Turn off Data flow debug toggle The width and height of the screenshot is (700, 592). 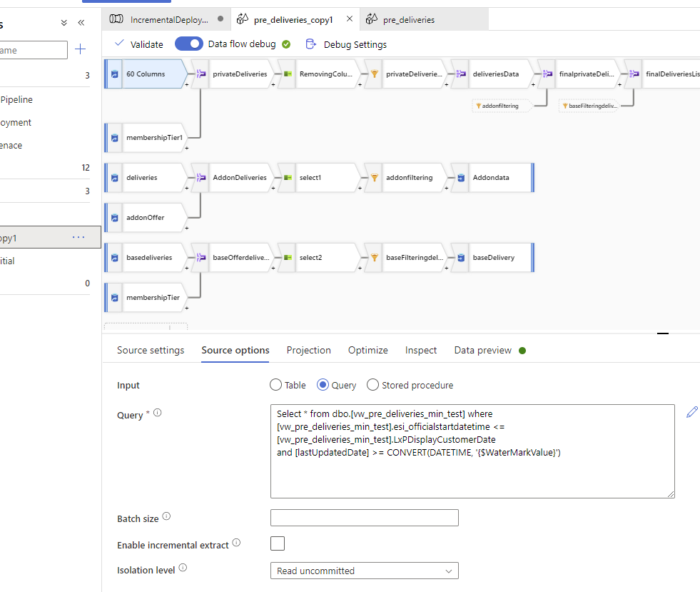coord(188,44)
